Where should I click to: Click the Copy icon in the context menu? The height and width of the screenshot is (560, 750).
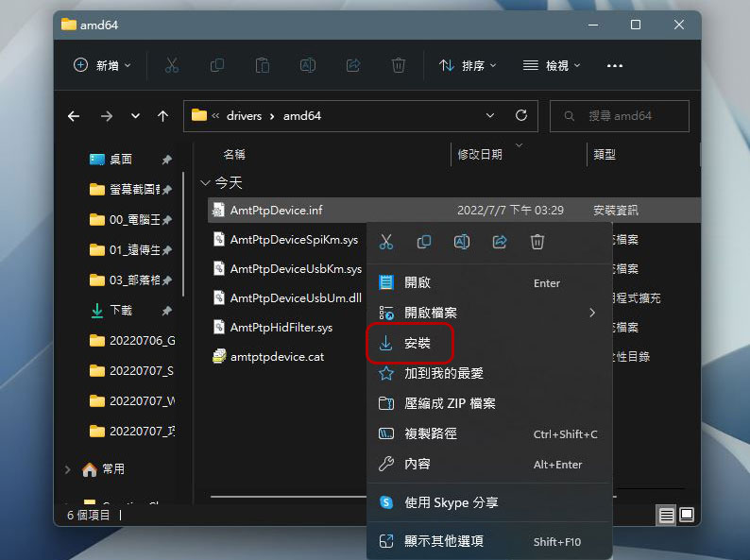coord(424,242)
